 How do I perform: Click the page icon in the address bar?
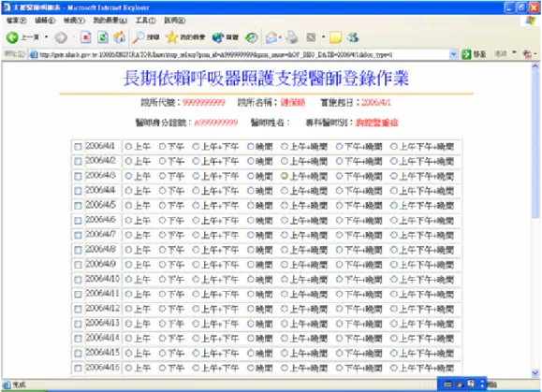34,54
